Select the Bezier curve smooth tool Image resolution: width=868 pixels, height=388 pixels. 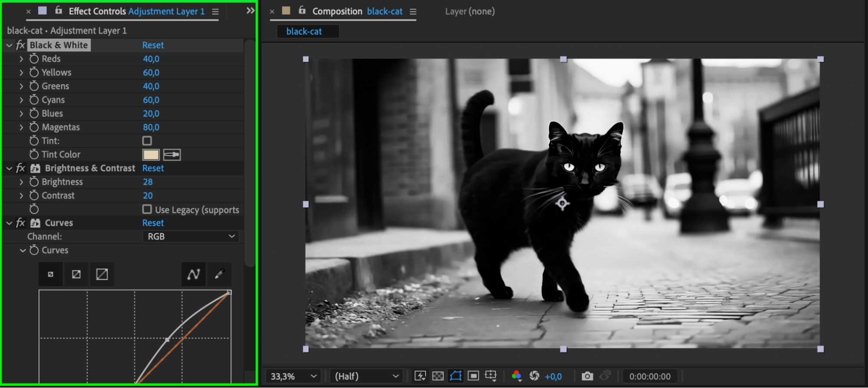194,274
